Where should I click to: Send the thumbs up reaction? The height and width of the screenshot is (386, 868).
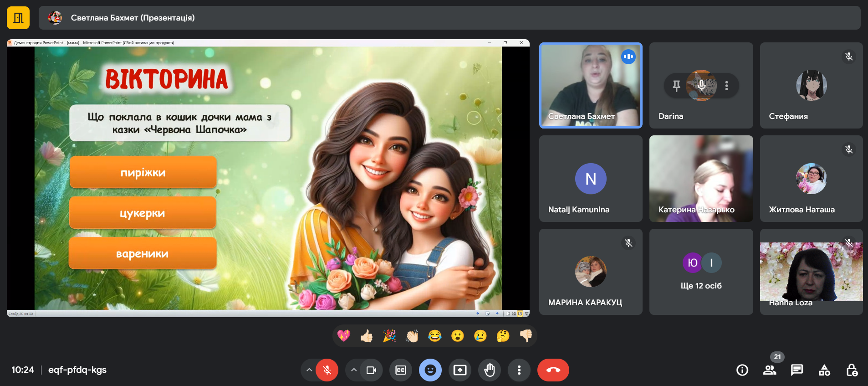pos(367,336)
